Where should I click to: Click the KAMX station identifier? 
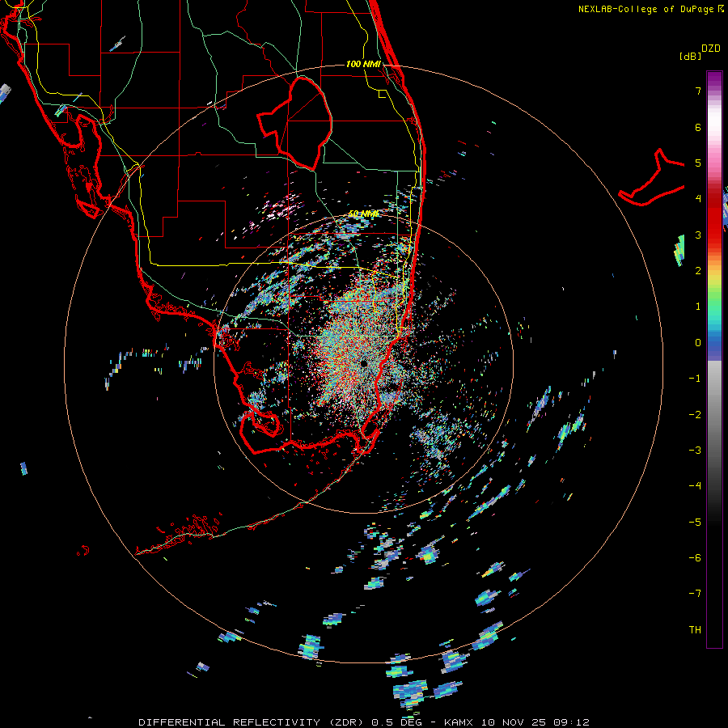[459, 722]
